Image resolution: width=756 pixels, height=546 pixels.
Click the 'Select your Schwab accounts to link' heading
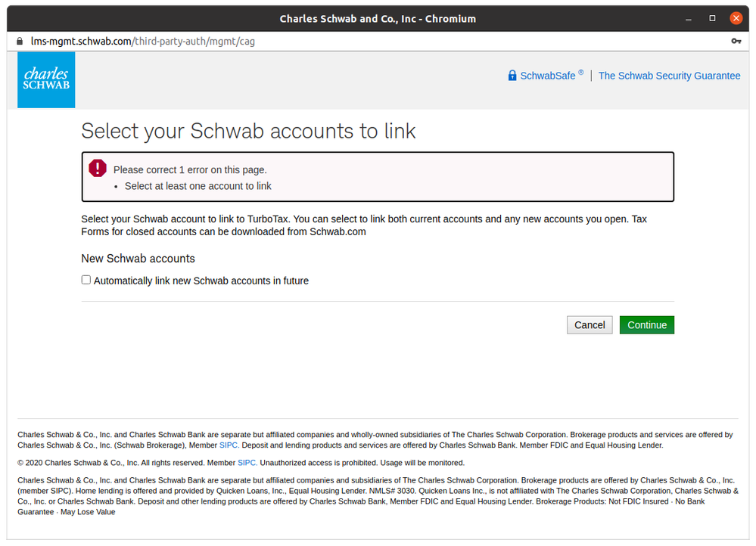[248, 131]
